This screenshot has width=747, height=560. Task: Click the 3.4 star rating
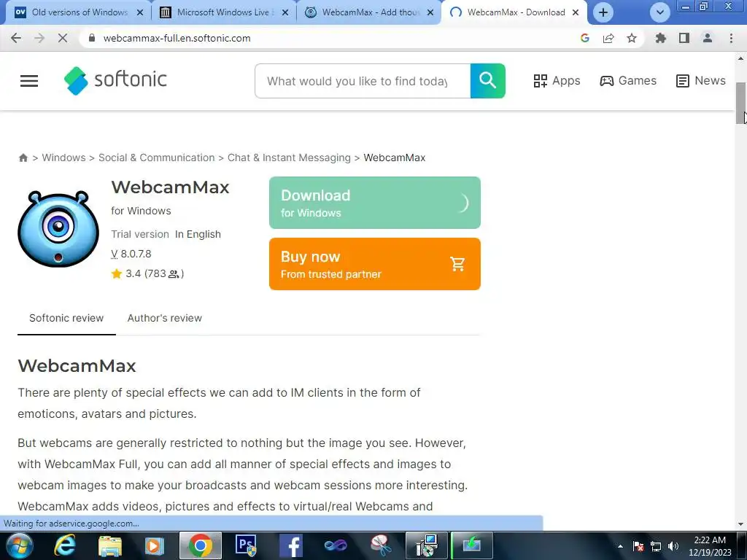click(x=147, y=274)
